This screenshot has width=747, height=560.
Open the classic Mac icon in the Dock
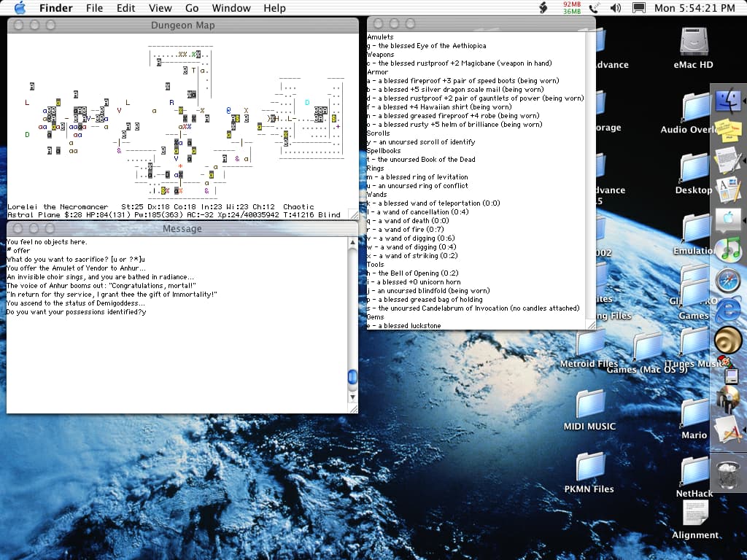click(729, 370)
